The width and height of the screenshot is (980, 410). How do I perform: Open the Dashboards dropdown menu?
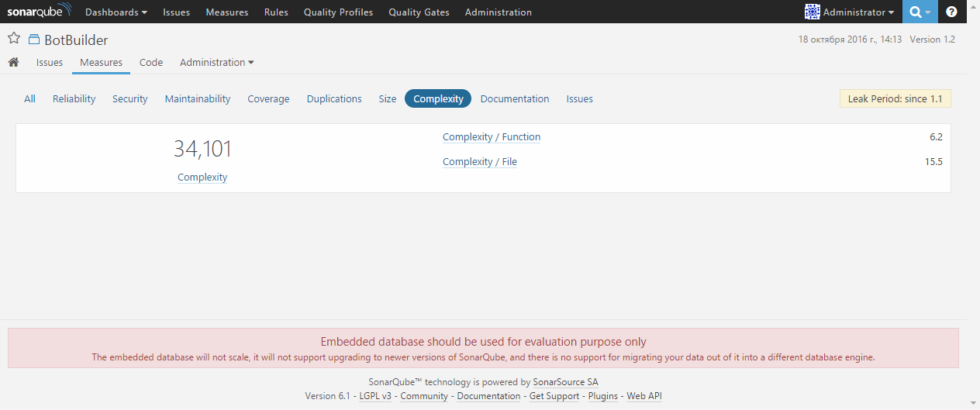click(x=116, y=12)
